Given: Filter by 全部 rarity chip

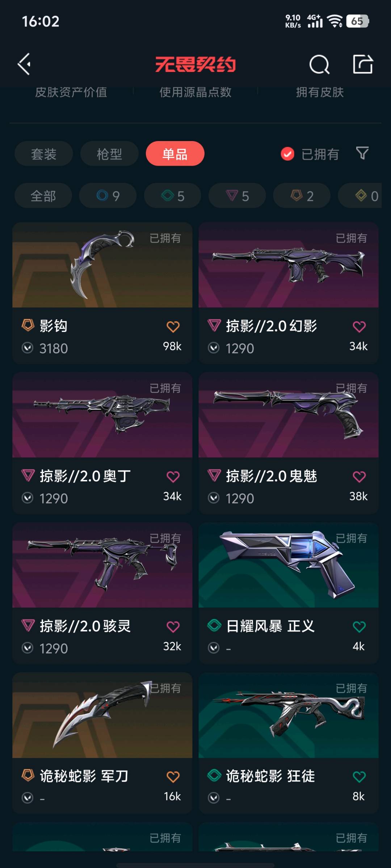Looking at the screenshot, I should 43,196.
